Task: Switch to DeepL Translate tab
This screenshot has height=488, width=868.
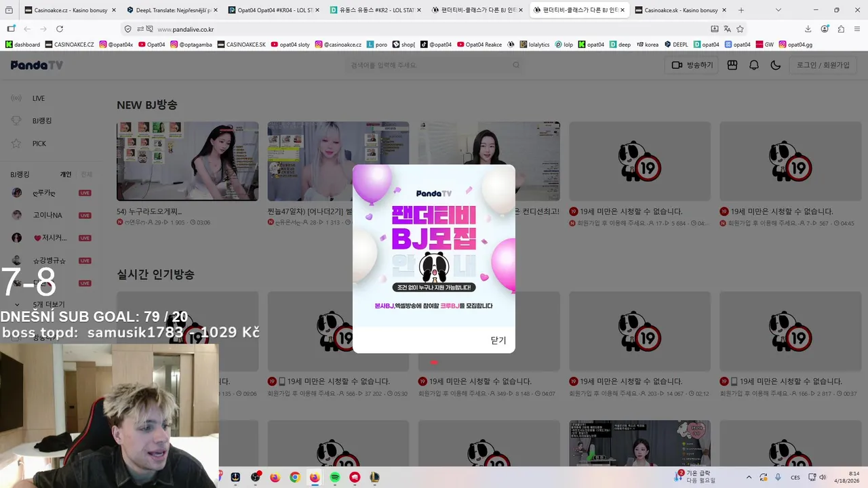Action: pyautogui.click(x=172, y=10)
